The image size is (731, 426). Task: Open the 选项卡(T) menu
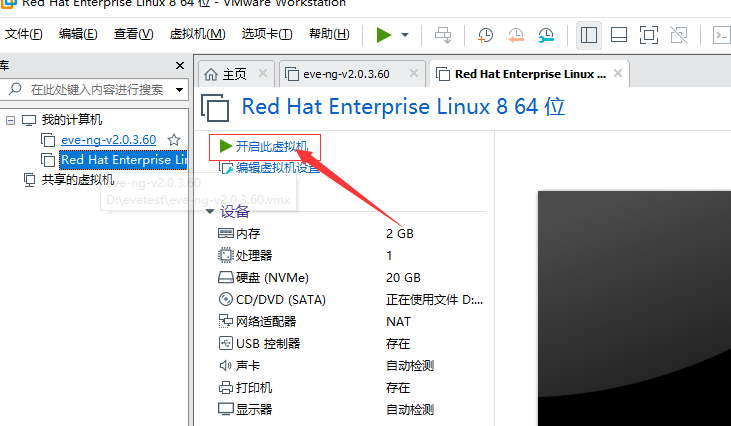[267, 34]
